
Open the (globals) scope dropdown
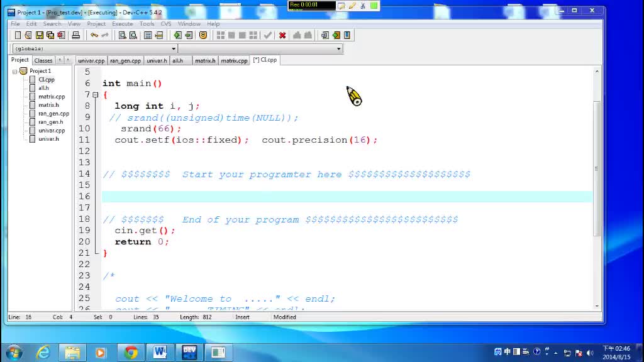(x=174, y=49)
